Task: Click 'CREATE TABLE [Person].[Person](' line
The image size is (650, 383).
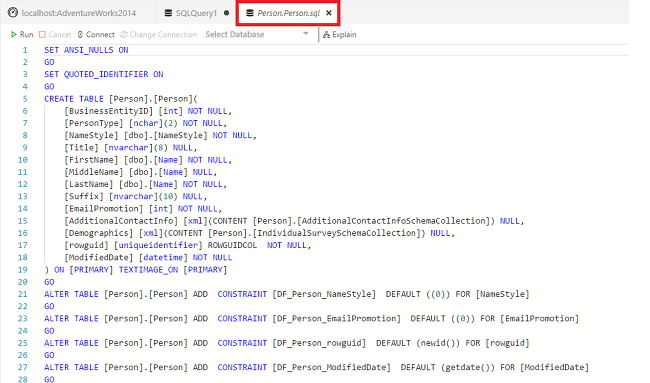Action: click(121, 99)
